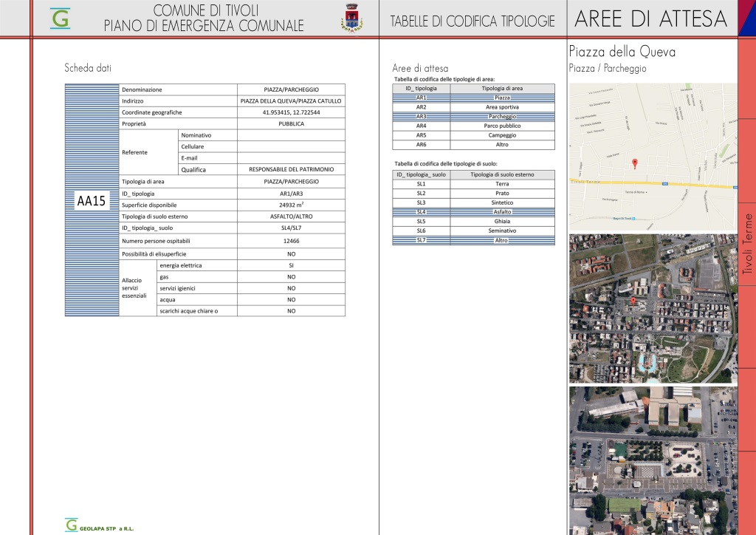Image resolution: width=756 pixels, height=535 pixels.
Task: Select the SL3 Sintetico row
Action: 473,202
